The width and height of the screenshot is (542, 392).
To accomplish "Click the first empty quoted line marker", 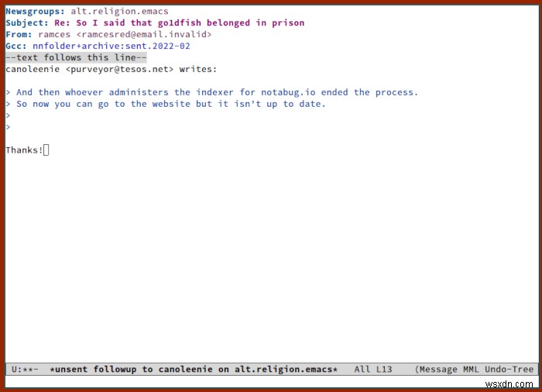I will point(8,115).
